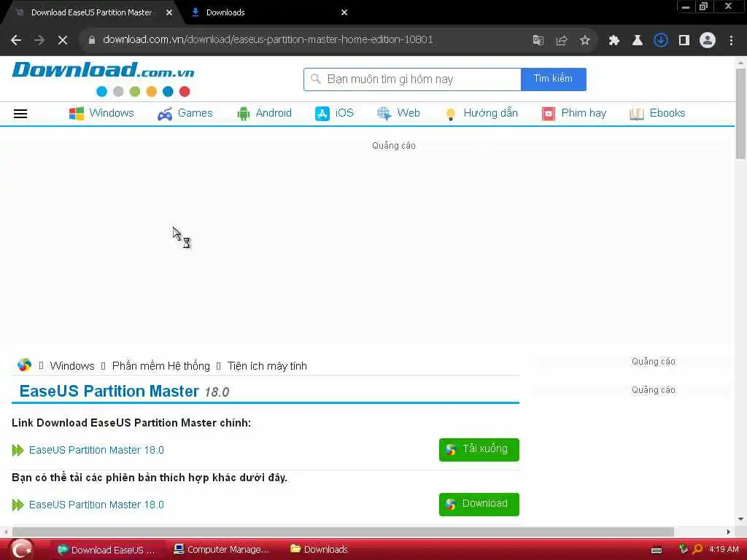Click the vertical scrollbar thumb
The image size is (747, 560).
pyautogui.click(x=740, y=113)
